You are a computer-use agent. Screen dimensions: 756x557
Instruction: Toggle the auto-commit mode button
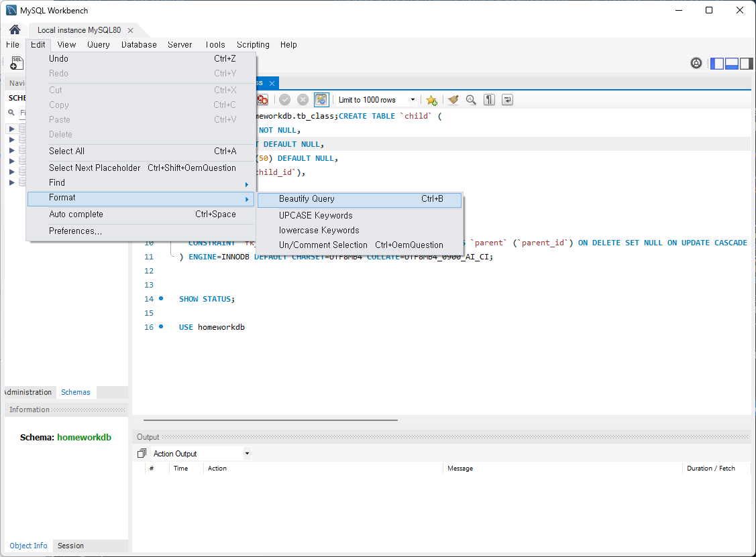(321, 100)
